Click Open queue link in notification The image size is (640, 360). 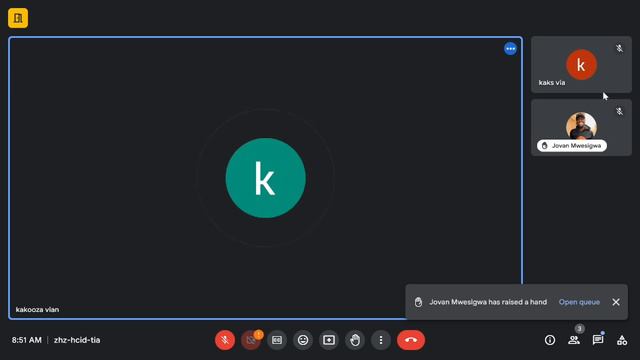tap(579, 302)
